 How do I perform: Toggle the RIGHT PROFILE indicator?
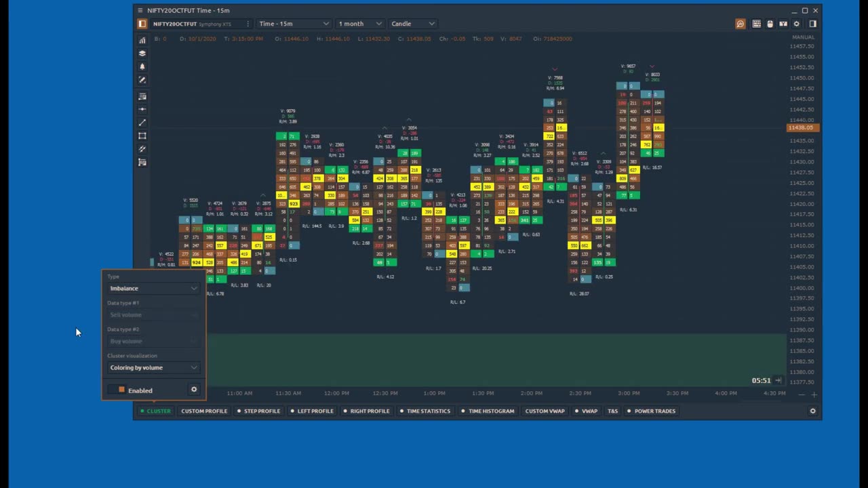tap(366, 411)
